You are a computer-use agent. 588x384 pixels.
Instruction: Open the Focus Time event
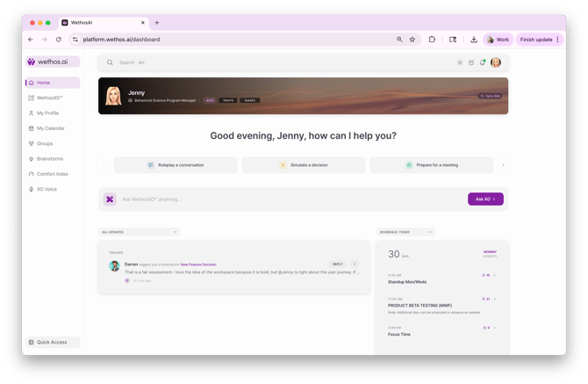click(399, 335)
